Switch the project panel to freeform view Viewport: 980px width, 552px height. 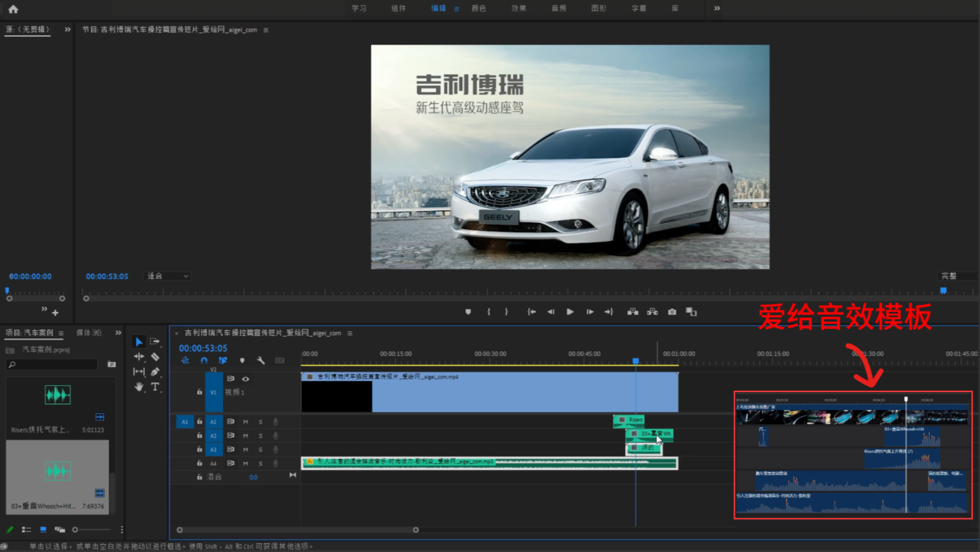(x=60, y=529)
